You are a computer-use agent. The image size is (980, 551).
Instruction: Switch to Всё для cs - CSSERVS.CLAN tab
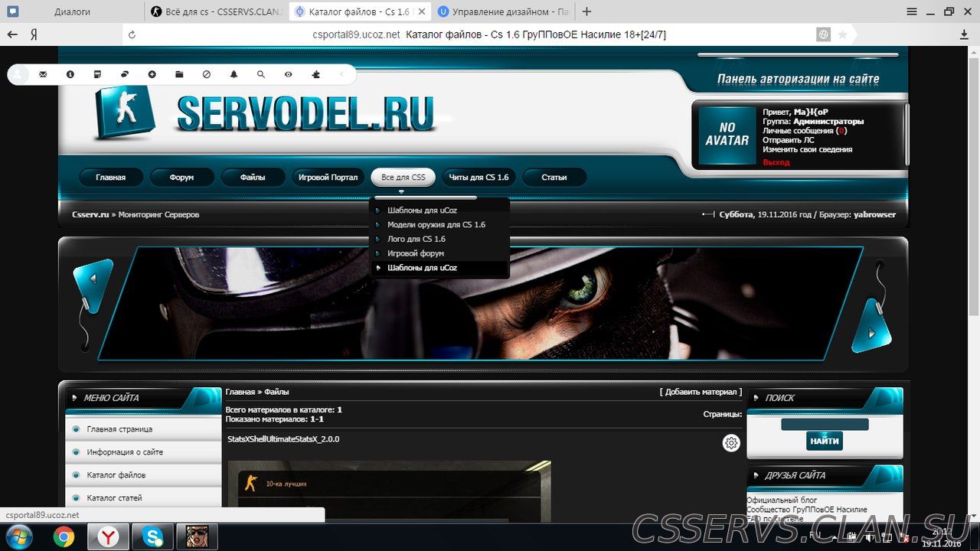tap(217, 11)
